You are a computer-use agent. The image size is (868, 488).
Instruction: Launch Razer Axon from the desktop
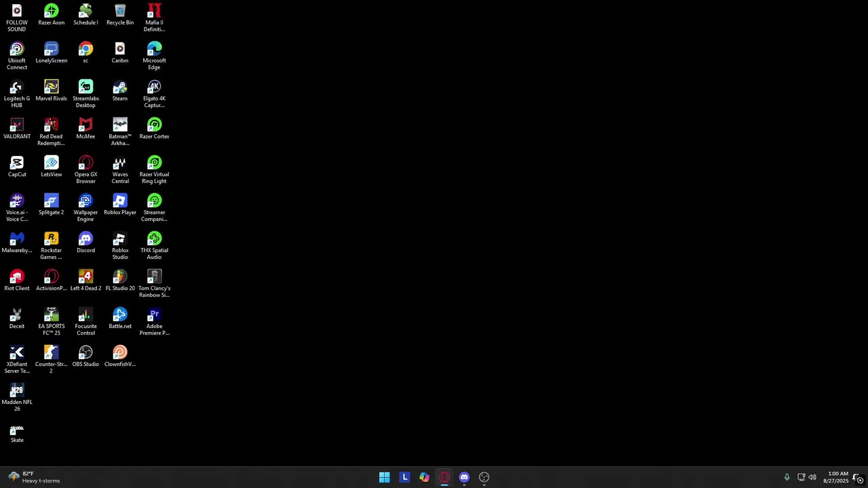tap(52, 15)
